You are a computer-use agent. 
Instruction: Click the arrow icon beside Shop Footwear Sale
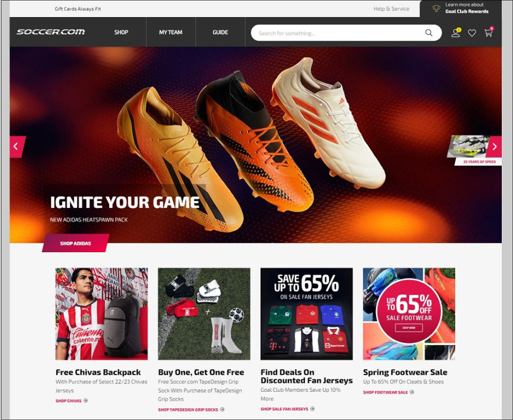412,392
